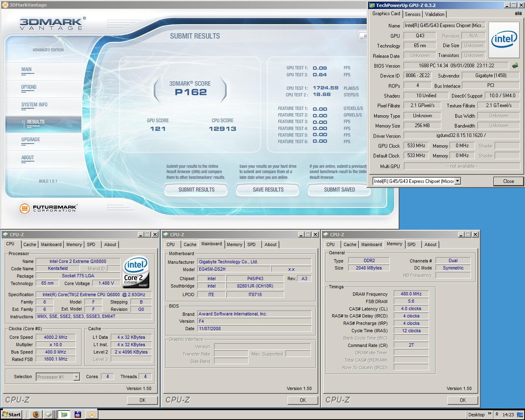Open the Processor #1 selection dropdown
The image size is (525, 420).
[76, 377]
